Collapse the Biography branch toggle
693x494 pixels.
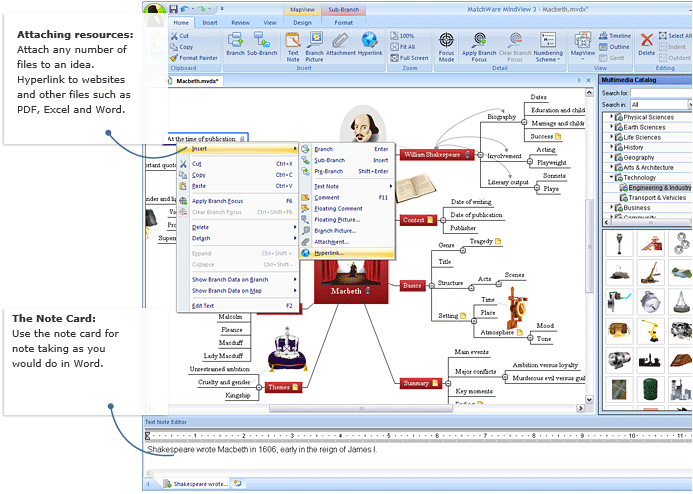(524, 122)
